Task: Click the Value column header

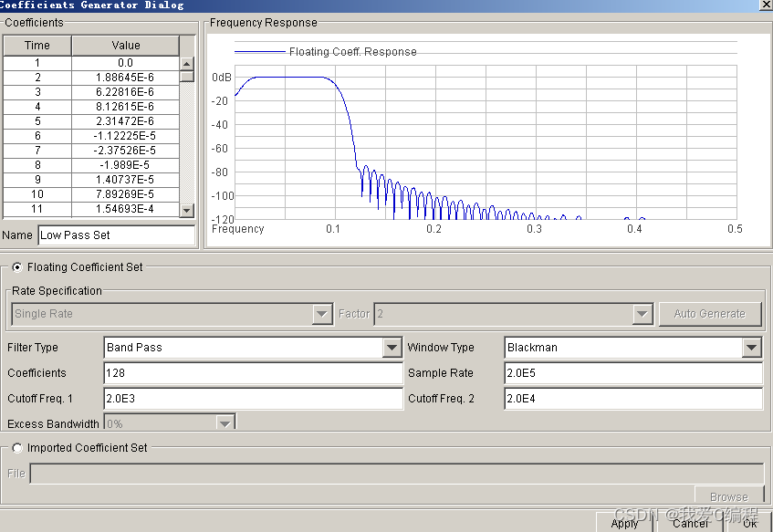Action: point(126,46)
